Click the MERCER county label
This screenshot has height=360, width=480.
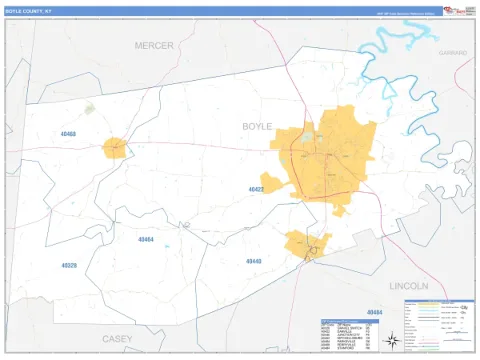coord(154,46)
